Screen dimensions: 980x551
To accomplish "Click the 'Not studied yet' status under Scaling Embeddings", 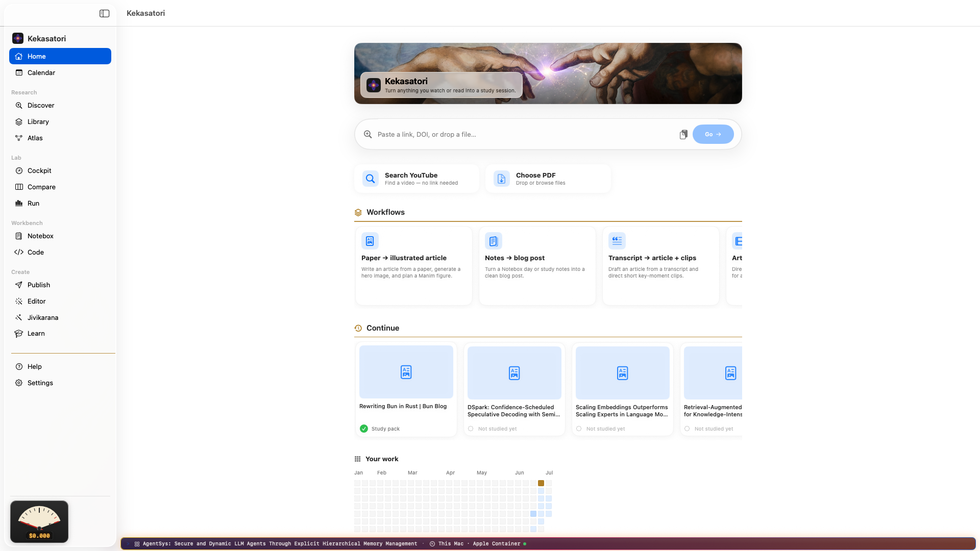I will pos(605,429).
